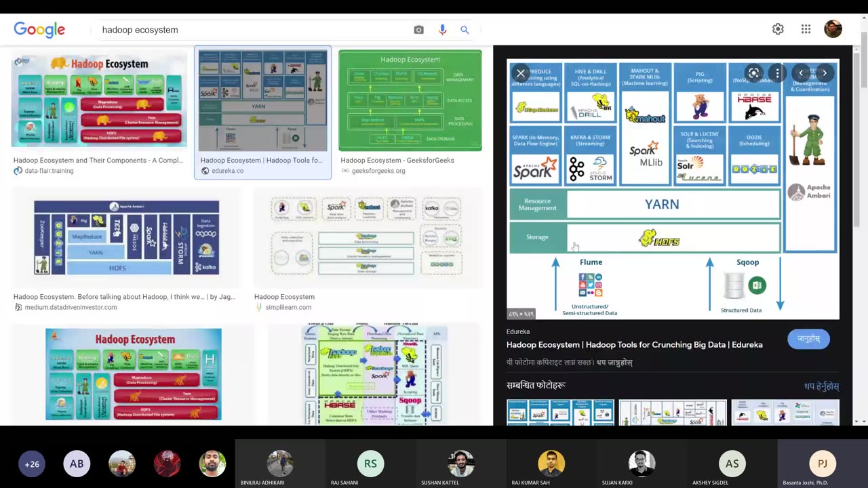This screenshot has width=868, height=488.
Task: Open the first related image thumbnail
Action: point(560,413)
